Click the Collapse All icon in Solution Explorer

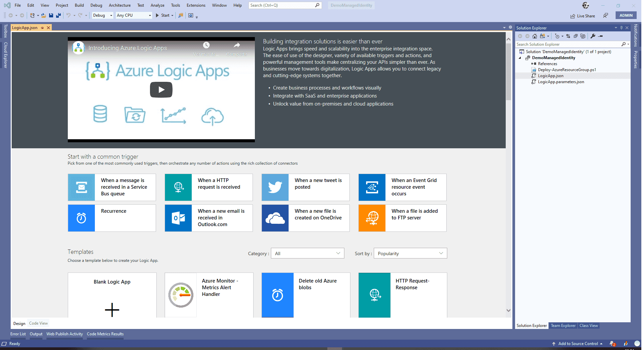[576, 36]
